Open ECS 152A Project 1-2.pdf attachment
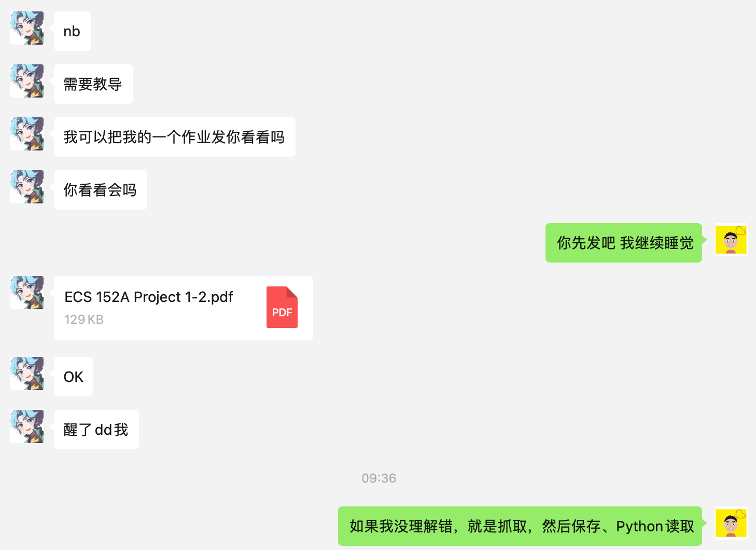The image size is (756, 550). 184,308
